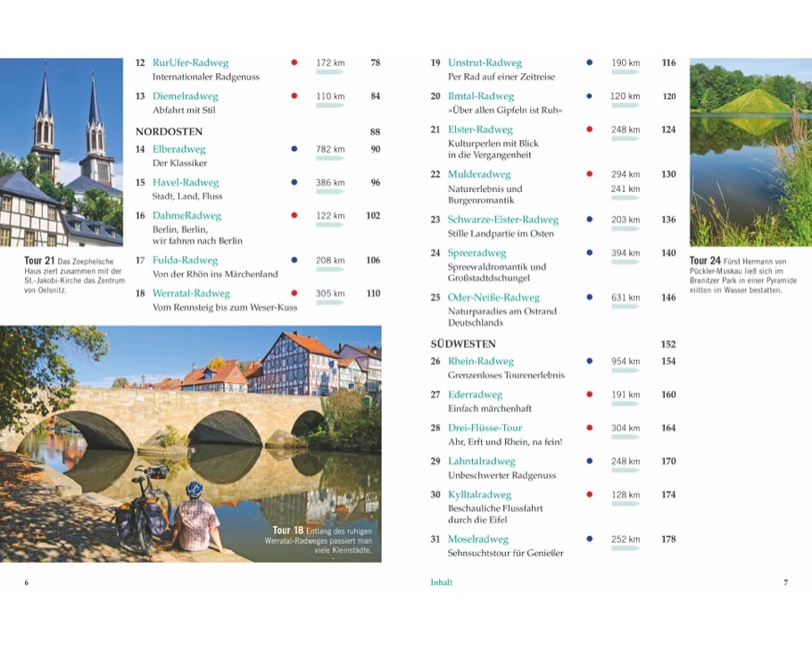Open the Oelsnitz church towers photo

pyautogui.click(x=62, y=152)
